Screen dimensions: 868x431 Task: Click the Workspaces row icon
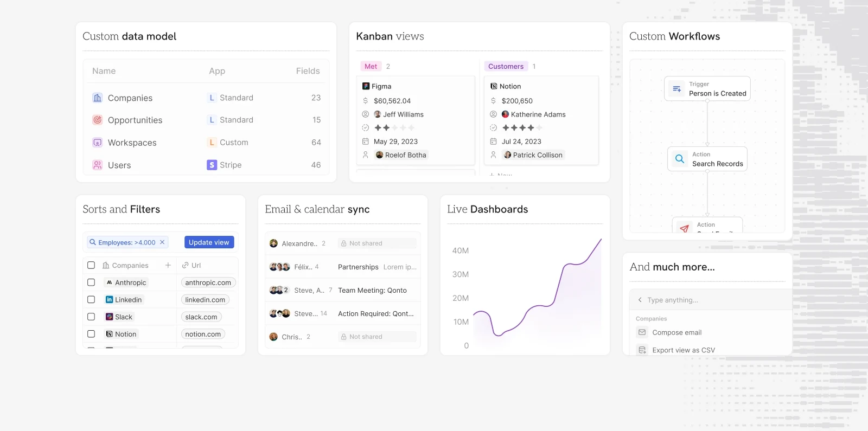coord(98,143)
